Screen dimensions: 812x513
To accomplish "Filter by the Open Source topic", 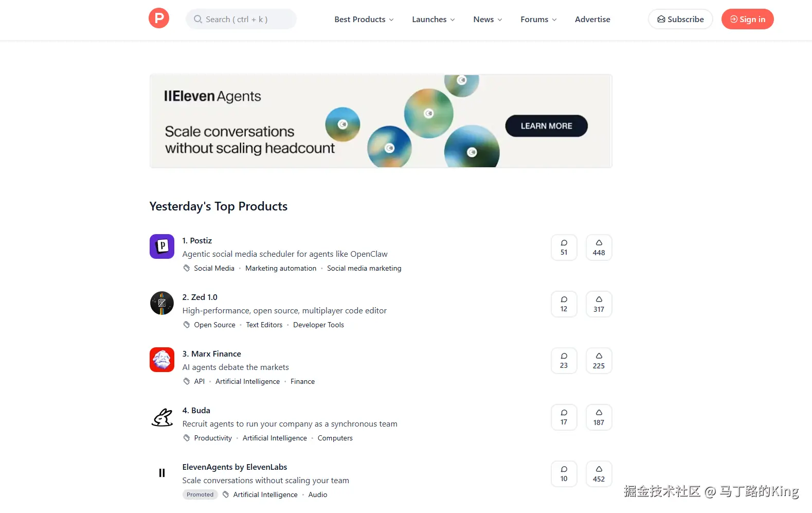I will pos(214,325).
